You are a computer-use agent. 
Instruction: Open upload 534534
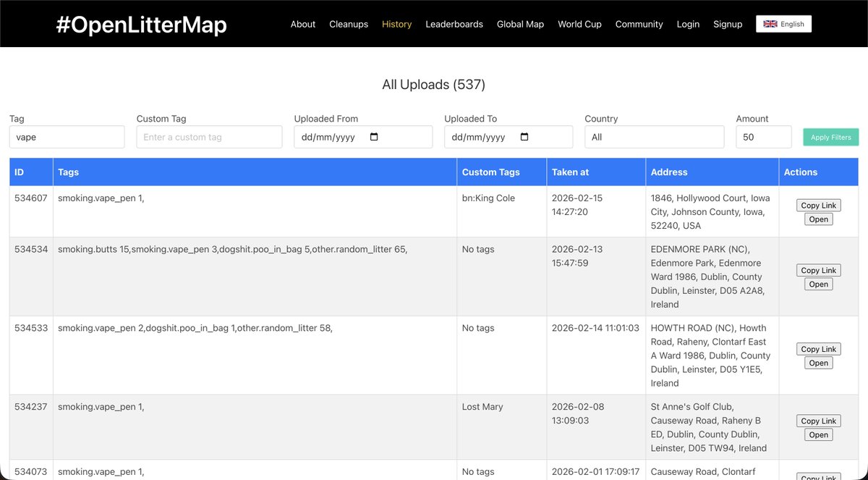pyautogui.click(x=819, y=285)
